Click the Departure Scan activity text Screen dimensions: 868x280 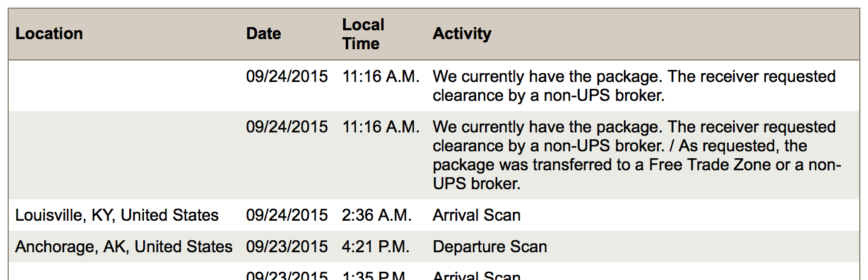click(x=490, y=247)
